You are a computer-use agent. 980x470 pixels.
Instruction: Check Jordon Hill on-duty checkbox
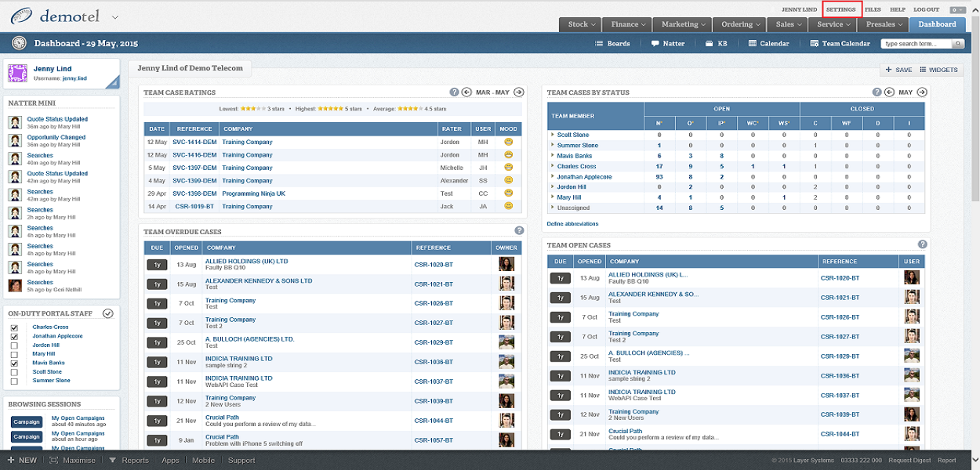pos(14,345)
